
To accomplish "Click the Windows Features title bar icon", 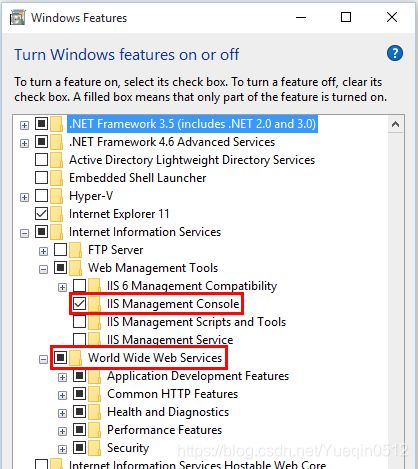I will click(x=17, y=17).
